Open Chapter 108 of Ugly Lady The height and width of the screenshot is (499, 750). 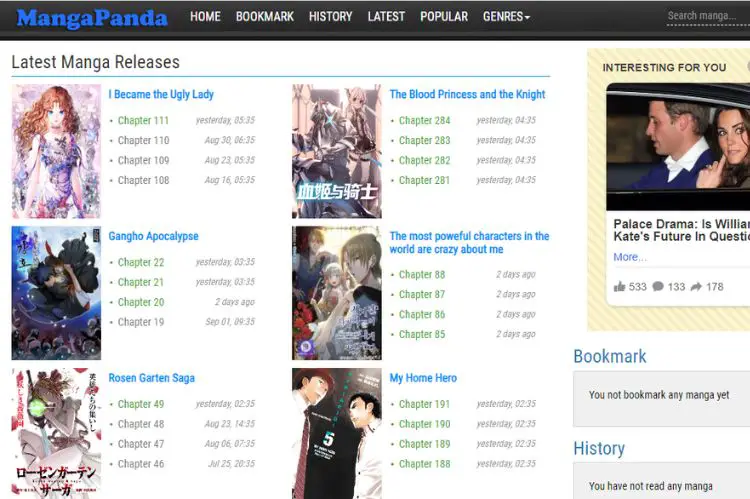(x=143, y=180)
